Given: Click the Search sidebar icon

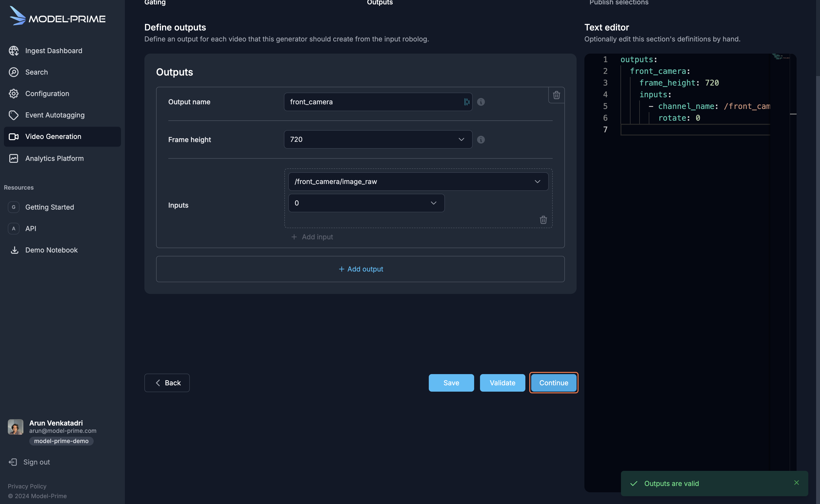Looking at the screenshot, I should point(14,72).
